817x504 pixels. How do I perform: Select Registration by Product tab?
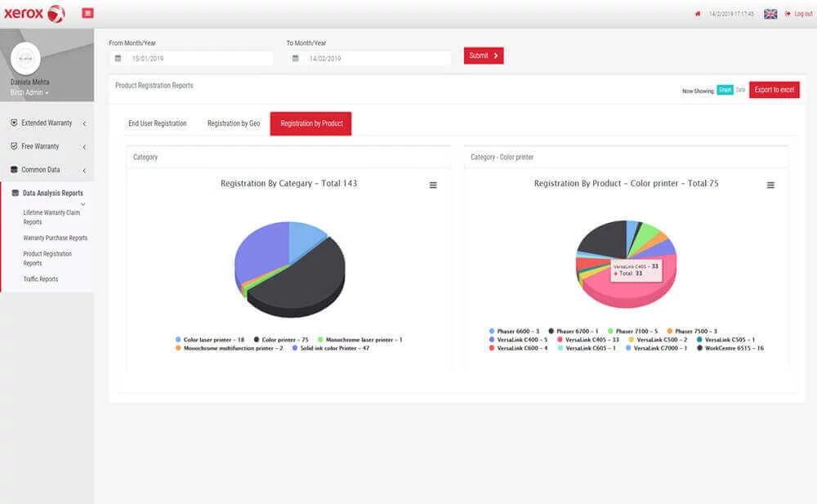(x=311, y=123)
